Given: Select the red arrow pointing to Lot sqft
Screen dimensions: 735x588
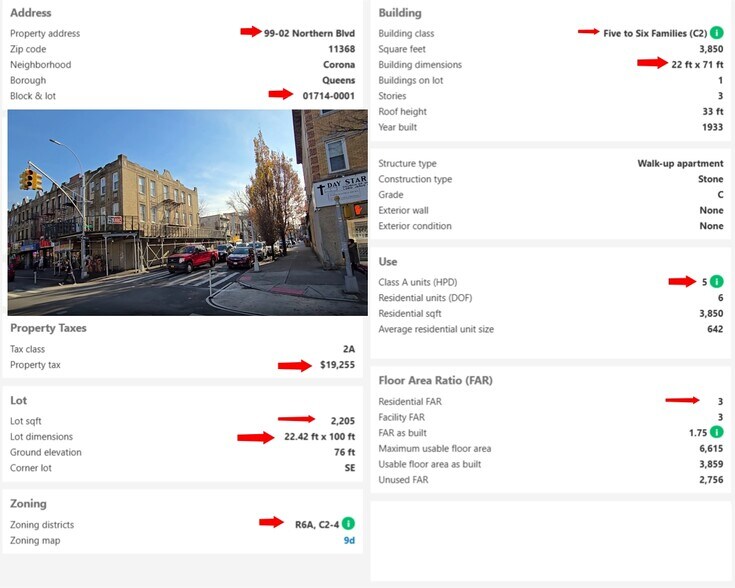Looking at the screenshot, I should pos(296,419).
